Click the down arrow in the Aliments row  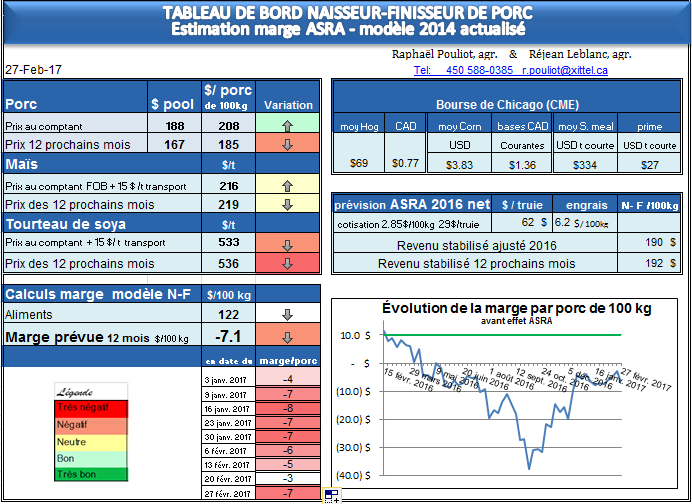click(x=288, y=314)
